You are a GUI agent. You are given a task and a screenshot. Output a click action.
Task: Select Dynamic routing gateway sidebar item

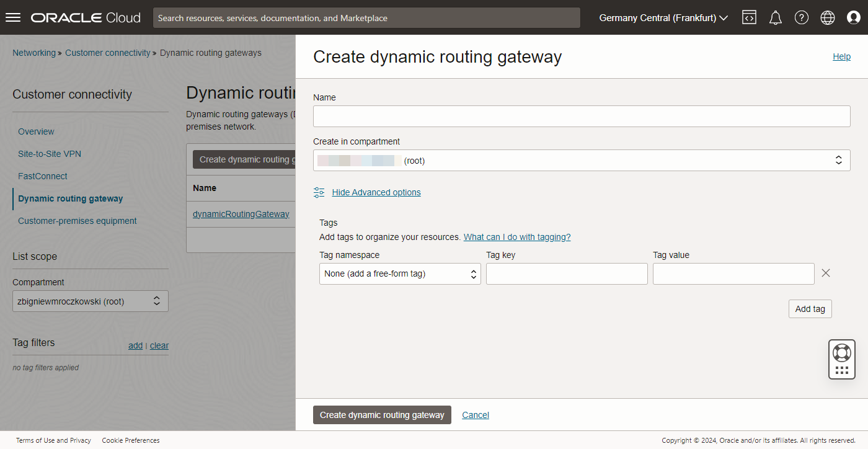[71, 198]
